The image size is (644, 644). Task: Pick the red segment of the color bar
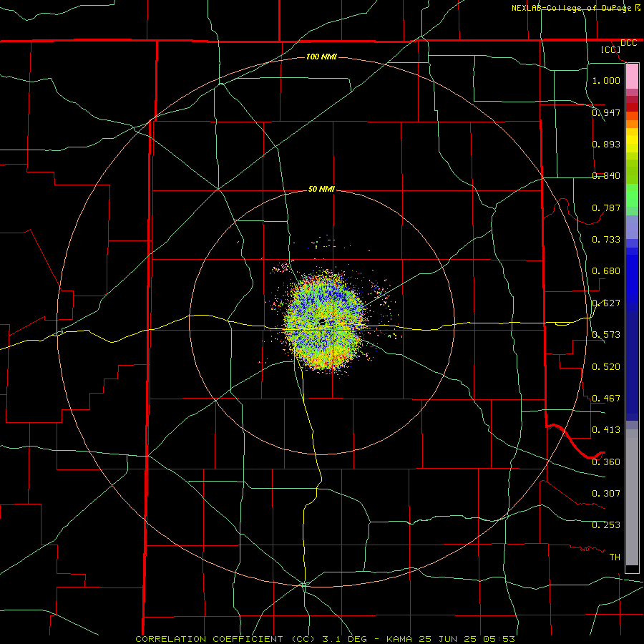[632, 107]
